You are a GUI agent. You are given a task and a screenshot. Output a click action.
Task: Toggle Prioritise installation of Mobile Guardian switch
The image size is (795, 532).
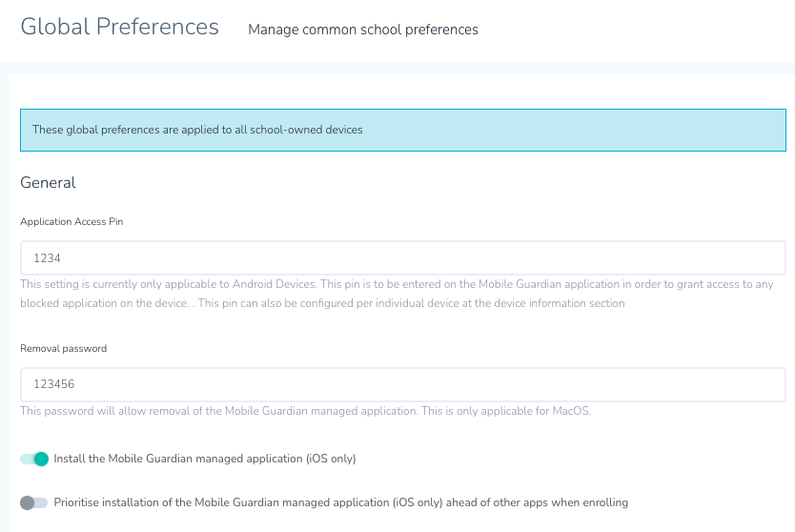34,502
